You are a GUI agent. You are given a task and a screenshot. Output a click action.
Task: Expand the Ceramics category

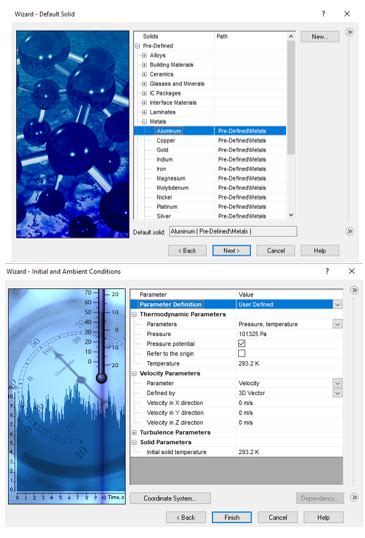click(x=144, y=74)
